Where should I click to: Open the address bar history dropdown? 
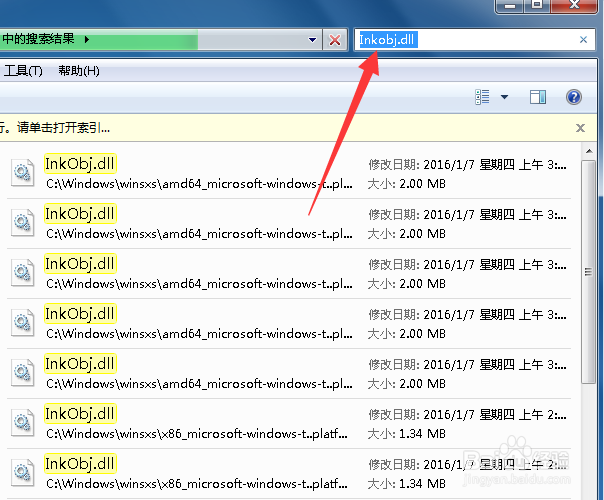click(312, 40)
